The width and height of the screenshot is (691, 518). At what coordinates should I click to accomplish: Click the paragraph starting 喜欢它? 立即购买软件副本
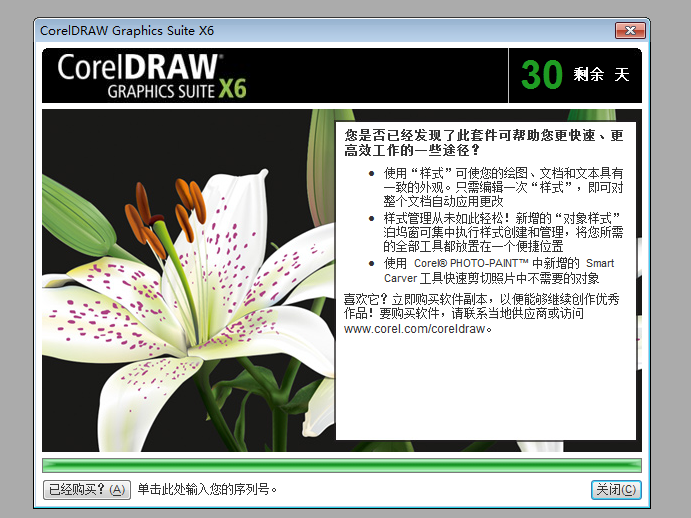pos(482,313)
